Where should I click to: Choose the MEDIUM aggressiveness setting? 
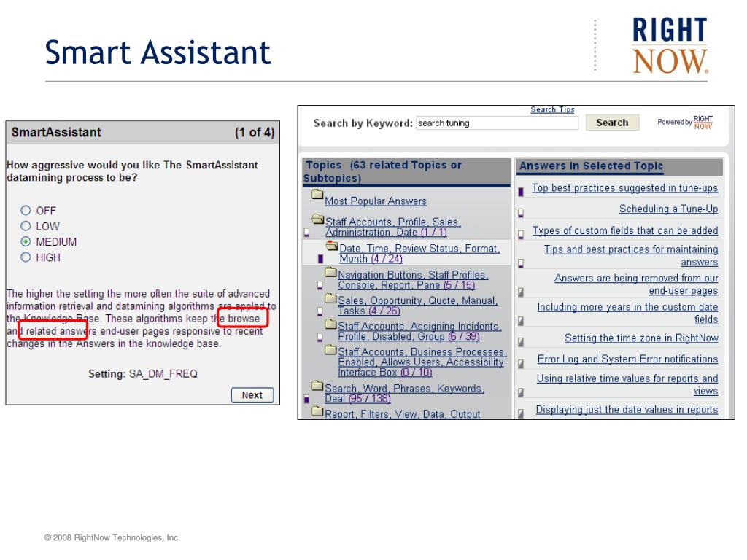click(26, 242)
